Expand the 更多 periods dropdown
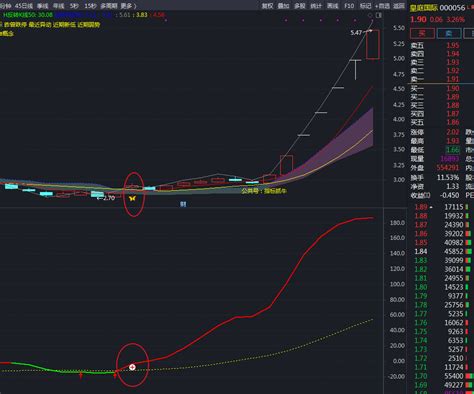The width and height of the screenshot is (474, 394). tap(128, 6)
